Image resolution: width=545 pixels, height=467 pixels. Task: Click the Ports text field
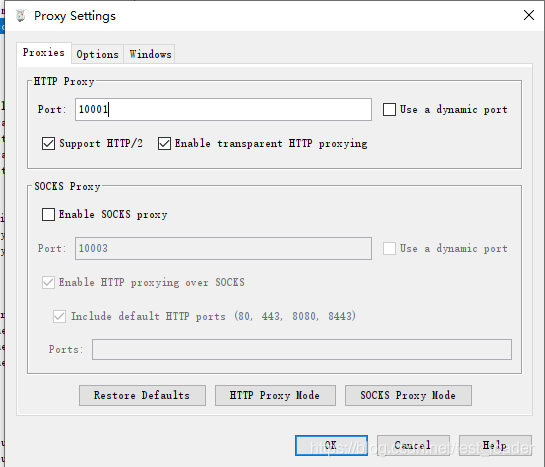pyautogui.click(x=302, y=350)
